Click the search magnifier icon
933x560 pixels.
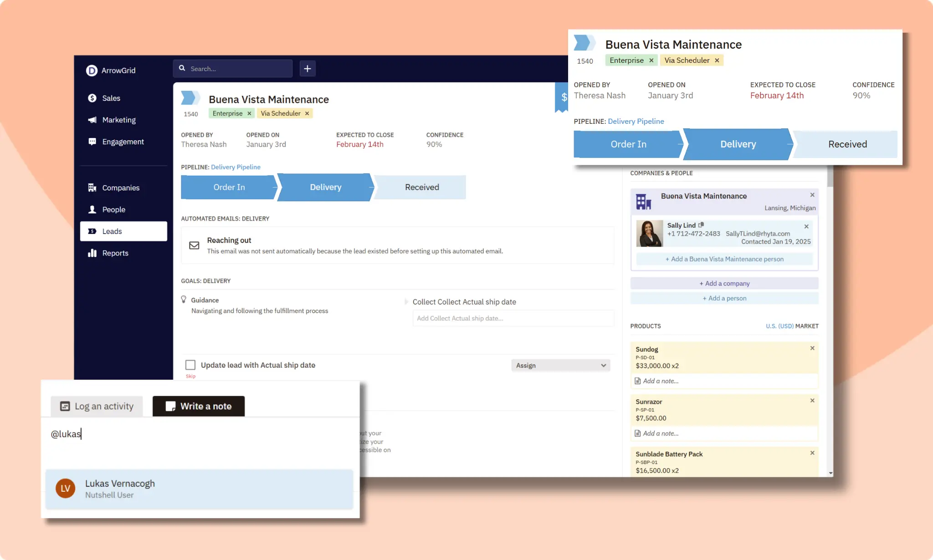[182, 68]
